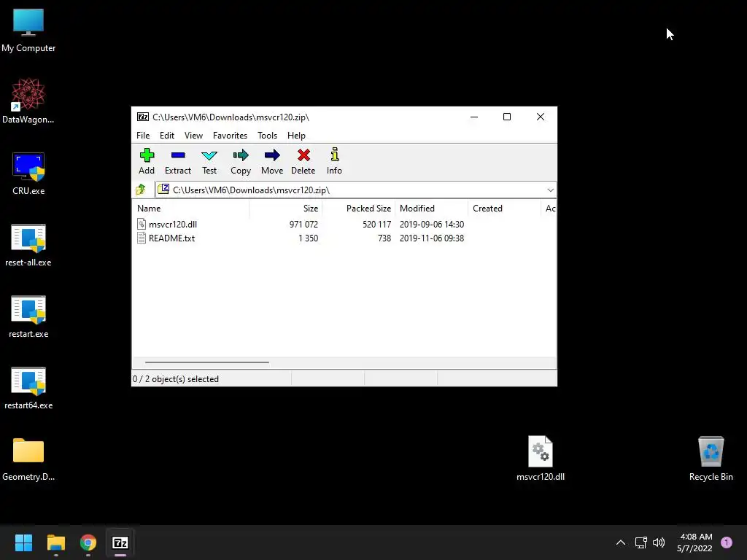
Task: Click size value 1 350
Action: (x=309, y=238)
